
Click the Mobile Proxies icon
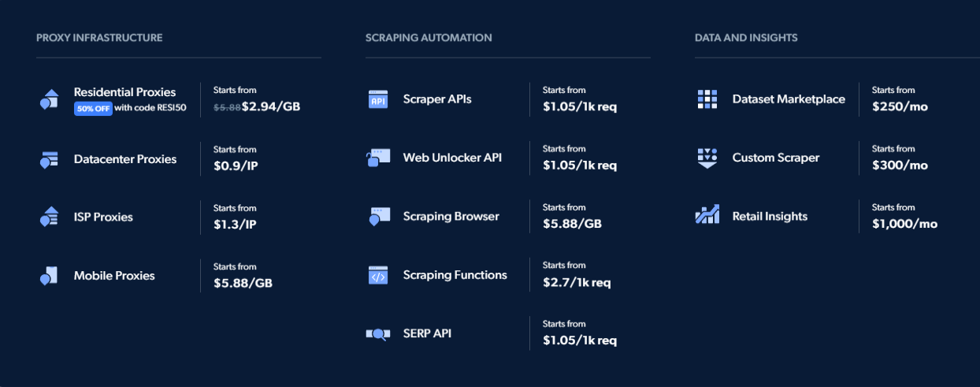[x=49, y=276]
